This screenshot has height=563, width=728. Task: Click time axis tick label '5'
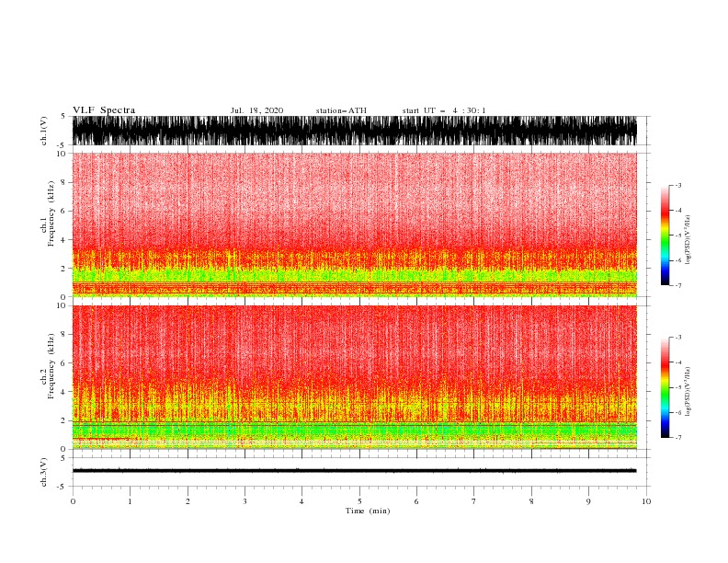359,501
